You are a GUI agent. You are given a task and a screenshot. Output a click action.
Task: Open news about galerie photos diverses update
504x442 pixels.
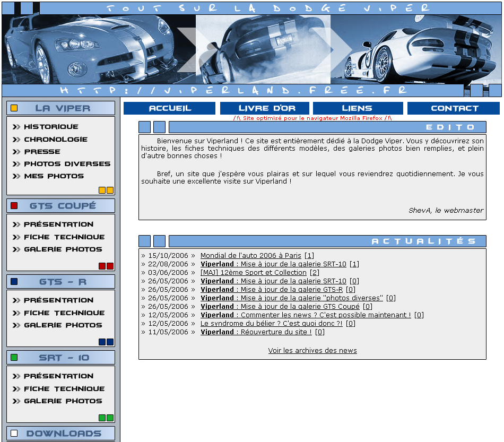(x=292, y=298)
